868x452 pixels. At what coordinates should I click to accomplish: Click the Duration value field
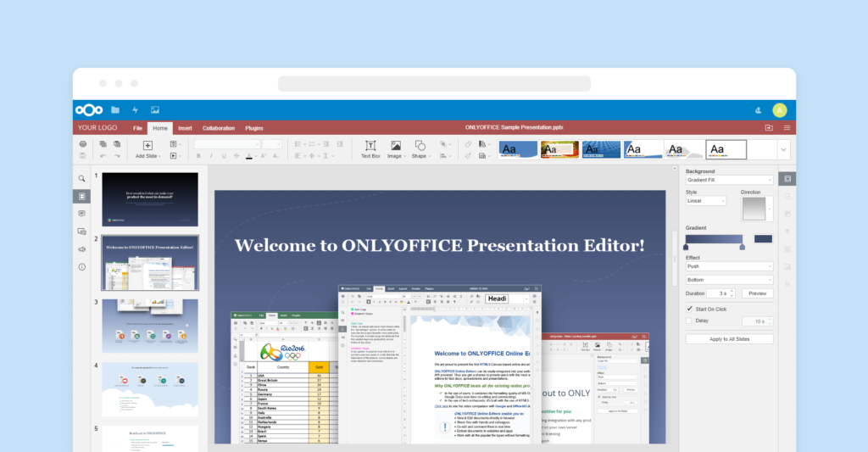[x=721, y=293]
